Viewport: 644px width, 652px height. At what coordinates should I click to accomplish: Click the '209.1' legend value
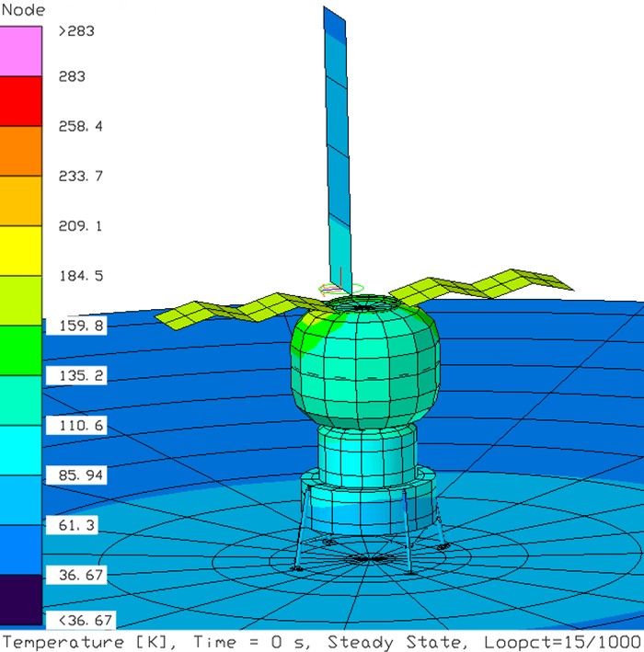80,226
